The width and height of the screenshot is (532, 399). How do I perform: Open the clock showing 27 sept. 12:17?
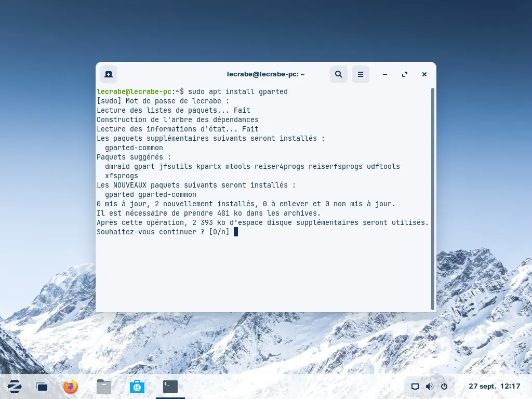(x=494, y=387)
